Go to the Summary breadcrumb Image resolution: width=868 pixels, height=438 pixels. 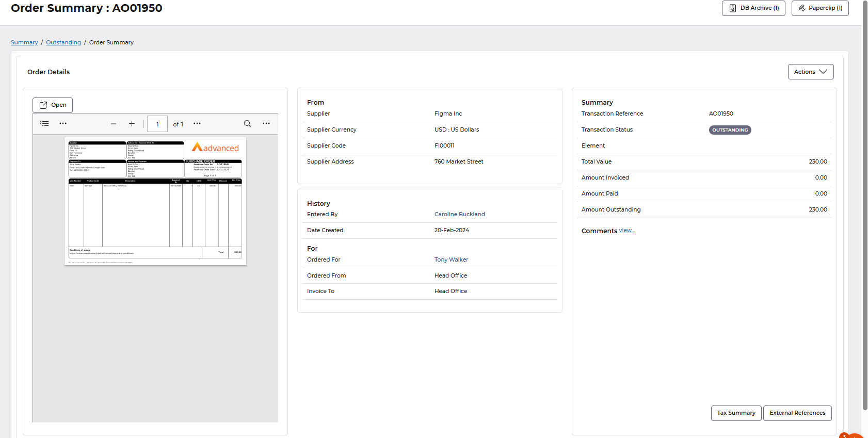coord(24,42)
